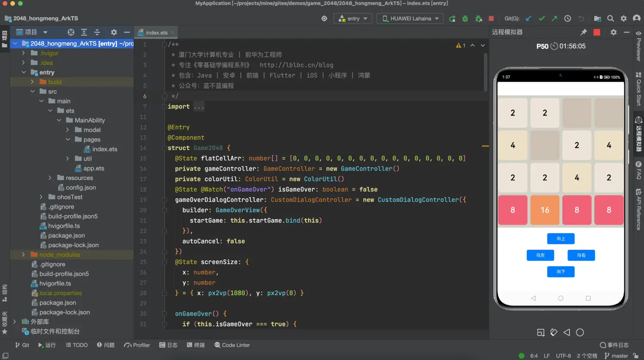Viewport: 644px width, 360px height.
Task: Toggle the read-only lock in the status bar
Action: pyautogui.click(x=636, y=356)
